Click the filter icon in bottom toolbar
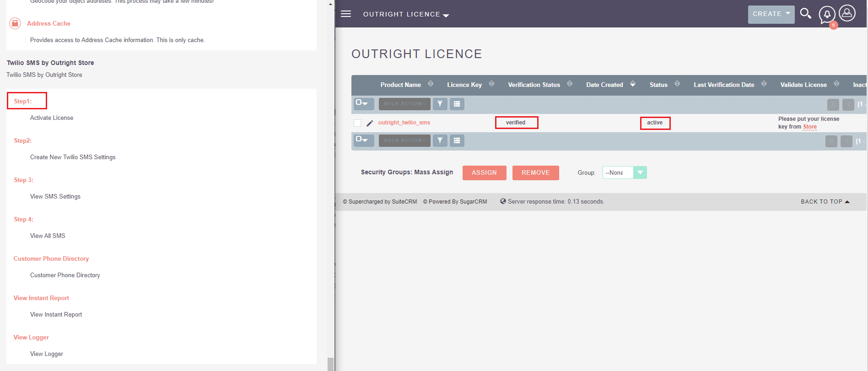Image resolution: width=868 pixels, height=371 pixels. tap(440, 140)
